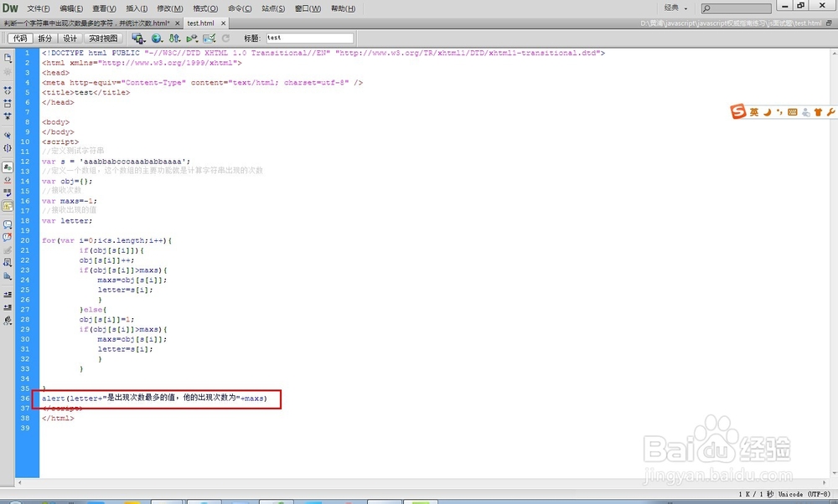Click the Wrap Tag pencil icon
The image size is (838, 504).
pyautogui.click(x=8, y=249)
